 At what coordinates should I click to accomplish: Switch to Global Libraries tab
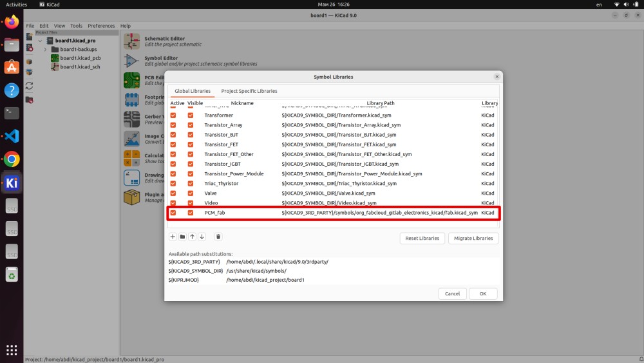(192, 91)
